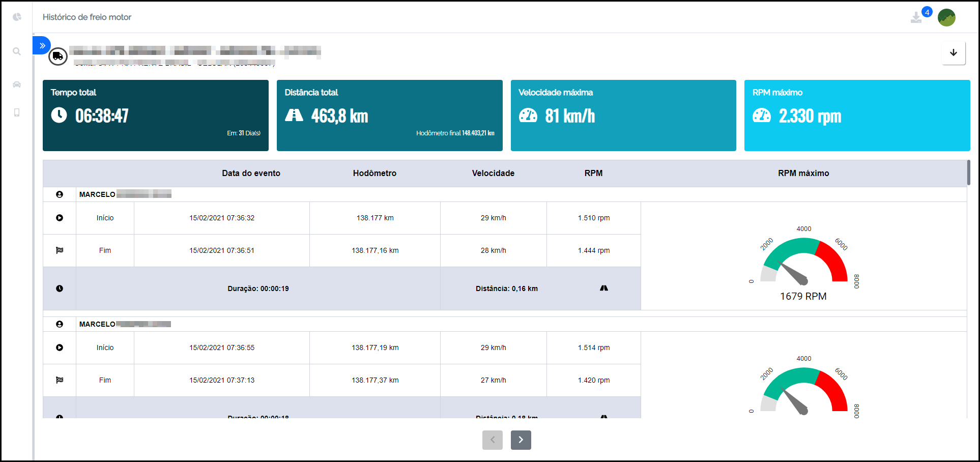
Task: Click the Data do evento column header
Action: [251, 173]
